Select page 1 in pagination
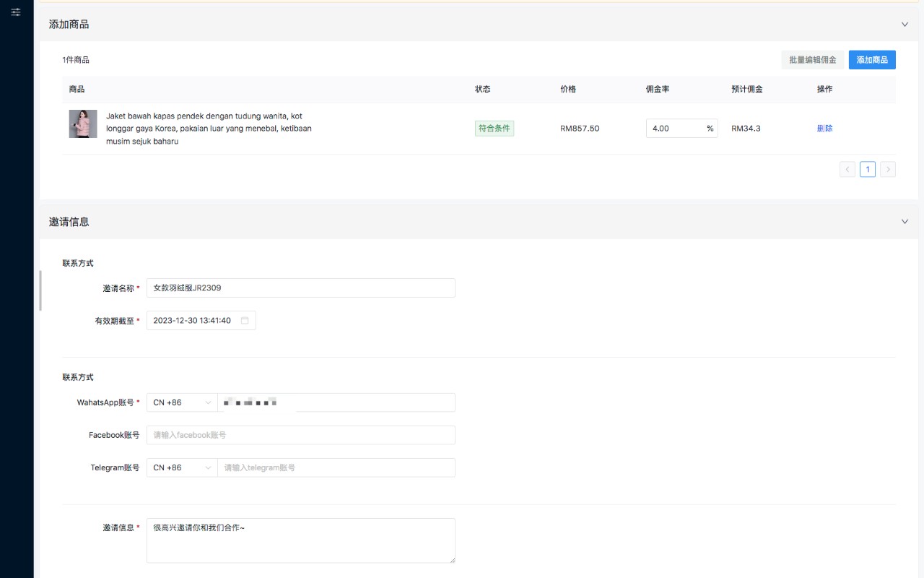The width and height of the screenshot is (924, 578). click(x=868, y=170)
